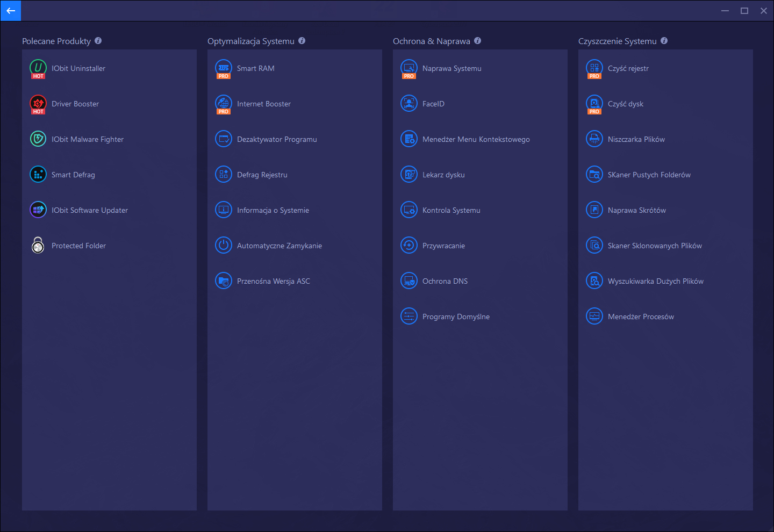Viewport: 774px width, 532px height.
Task: Click the Programy Domyślne label
Action: coord(456,317)
